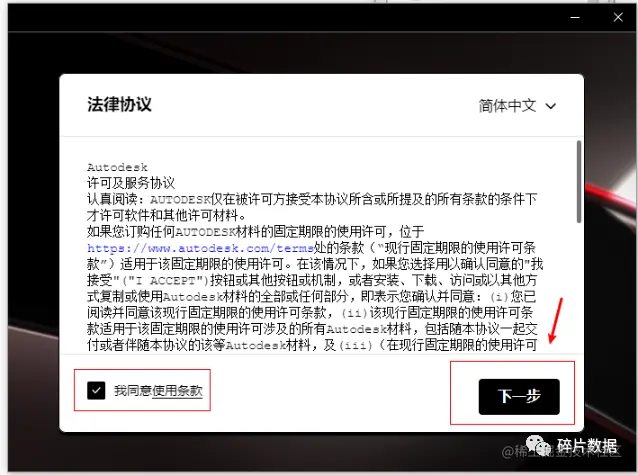Click the Autodesk text at agreement top

click(117, 167)
